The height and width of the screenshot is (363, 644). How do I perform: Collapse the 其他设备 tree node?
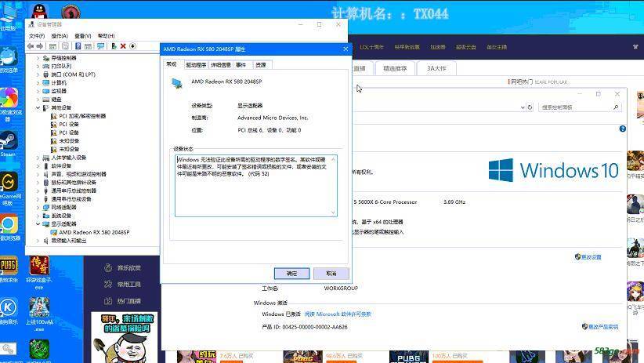pos(38,107)
